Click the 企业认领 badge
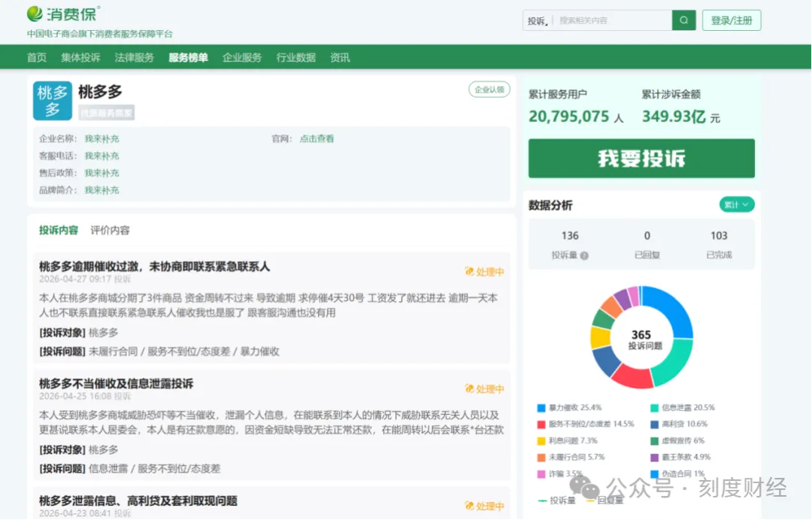The image size is (812, 520). 489,90
